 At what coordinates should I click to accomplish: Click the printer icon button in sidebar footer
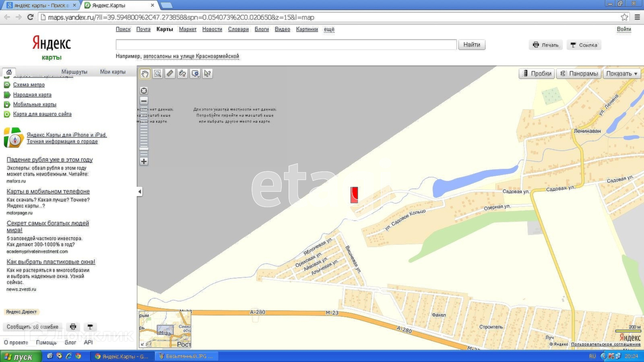pyautogui.click(x=73, y=327)
